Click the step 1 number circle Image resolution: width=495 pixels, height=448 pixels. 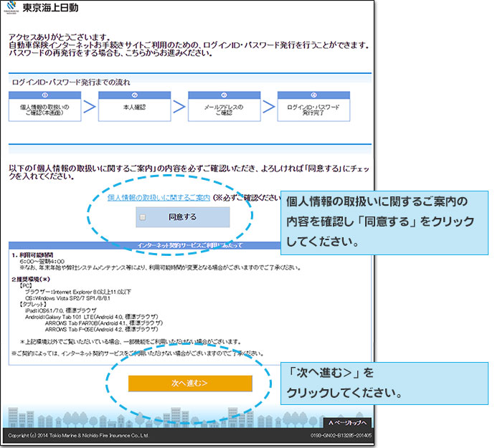coord(44,95)
